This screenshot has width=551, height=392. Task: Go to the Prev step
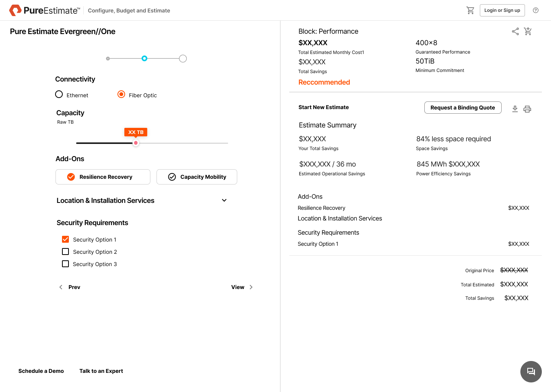(70, 287)
